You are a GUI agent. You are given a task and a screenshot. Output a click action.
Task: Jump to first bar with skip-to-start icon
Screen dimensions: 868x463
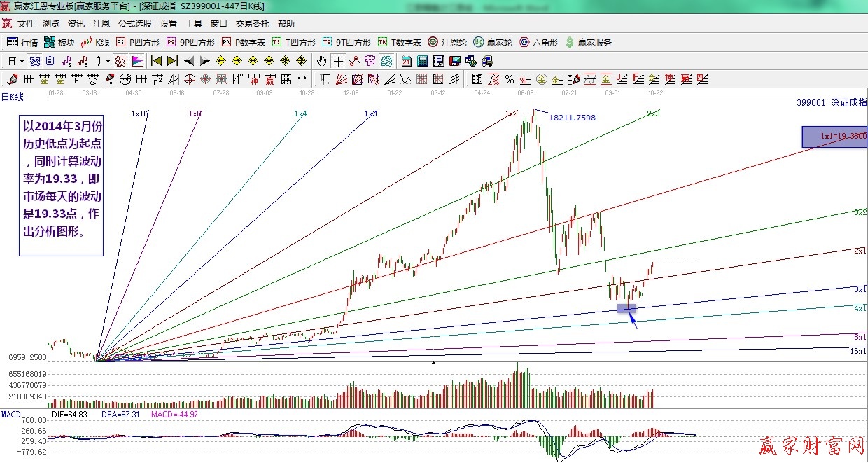point(156,61)
